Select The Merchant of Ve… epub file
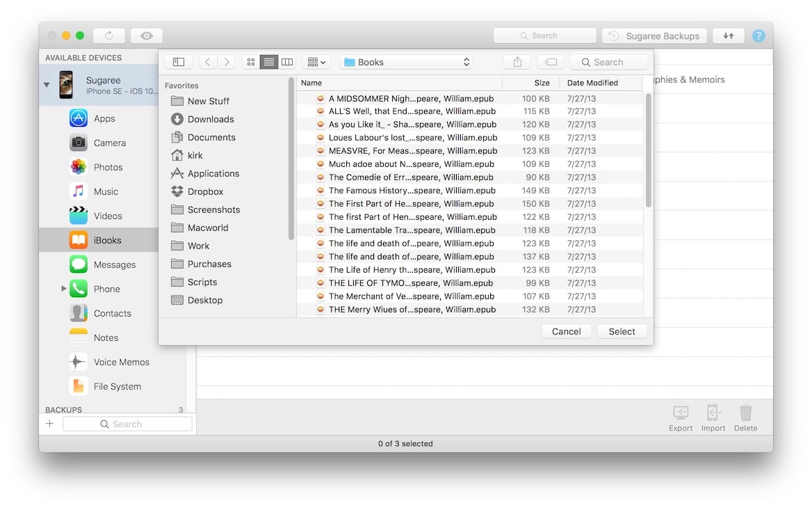Viewport: 812px width, 508px height. 470,296
